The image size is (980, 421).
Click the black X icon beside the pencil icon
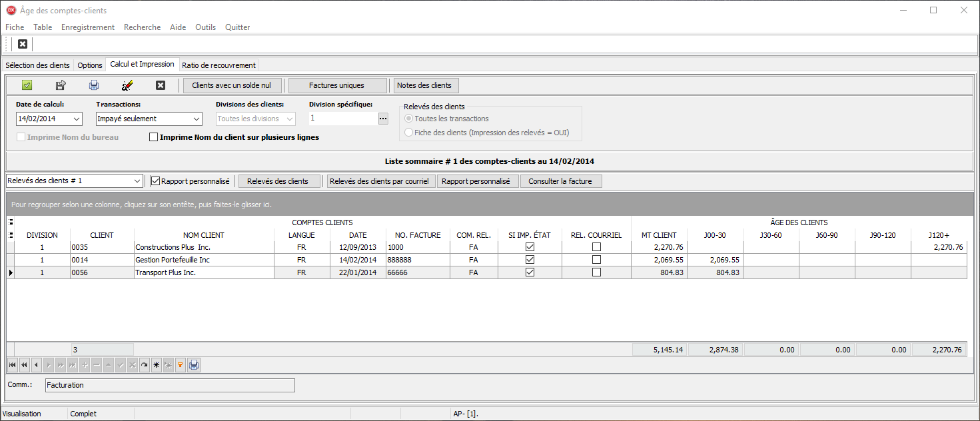coord(160,85)
